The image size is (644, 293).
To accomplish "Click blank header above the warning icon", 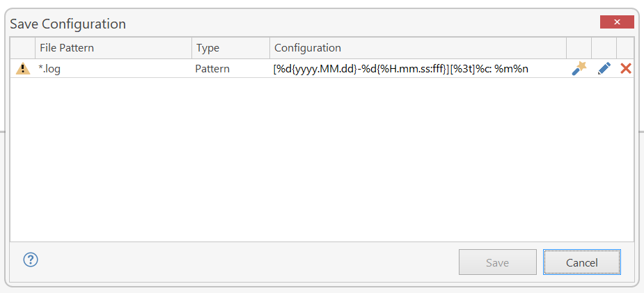I will tap(22, 48).
